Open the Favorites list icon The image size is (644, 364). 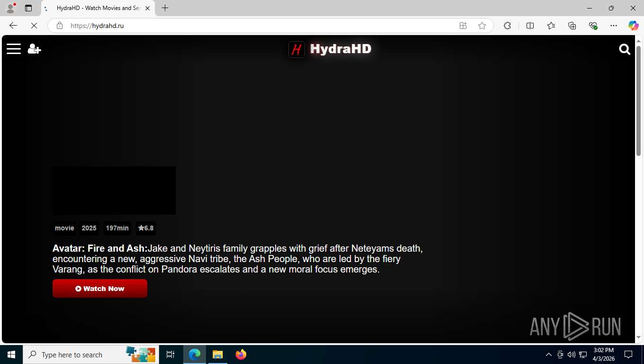pos(551,26)
